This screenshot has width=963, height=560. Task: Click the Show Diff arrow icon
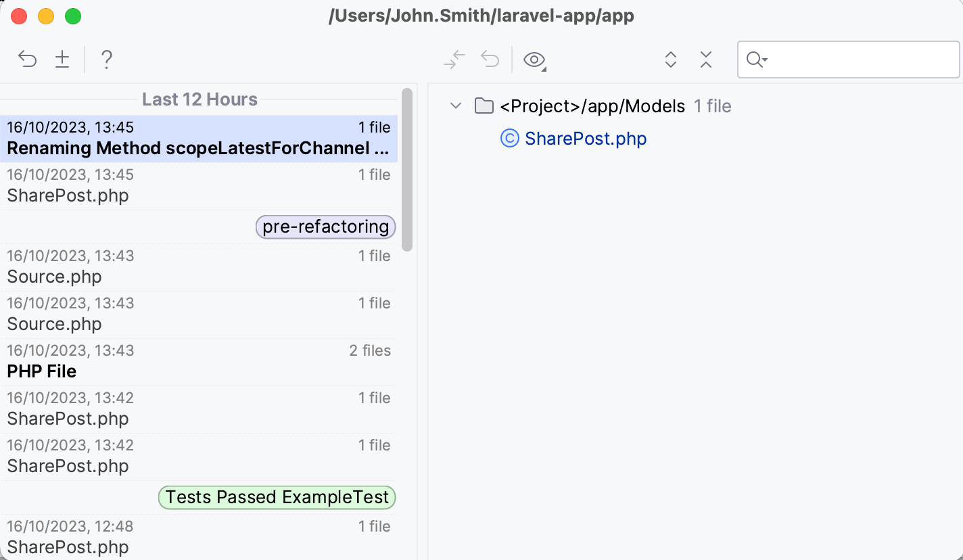coord(454,60)
